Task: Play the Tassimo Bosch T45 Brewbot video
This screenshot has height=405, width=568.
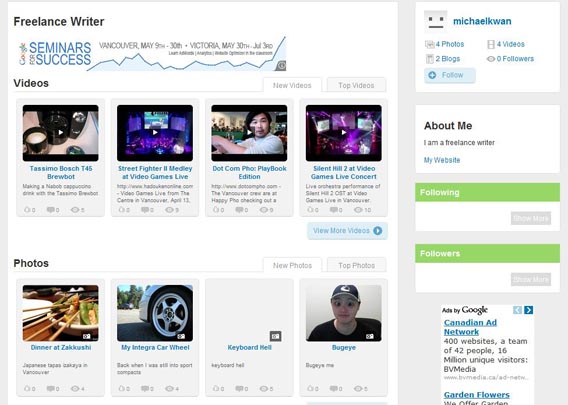Action: pyautogui.click(x=60, y=133)
